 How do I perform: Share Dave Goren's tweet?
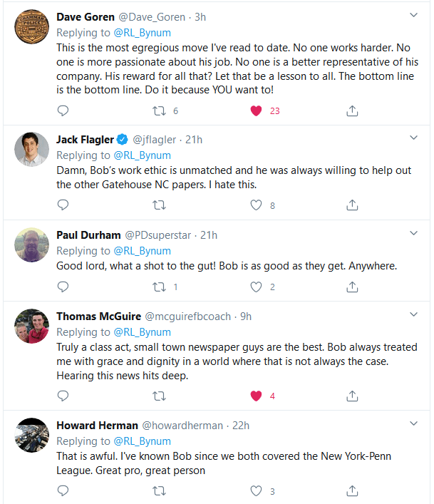click(x=351, y=110)
